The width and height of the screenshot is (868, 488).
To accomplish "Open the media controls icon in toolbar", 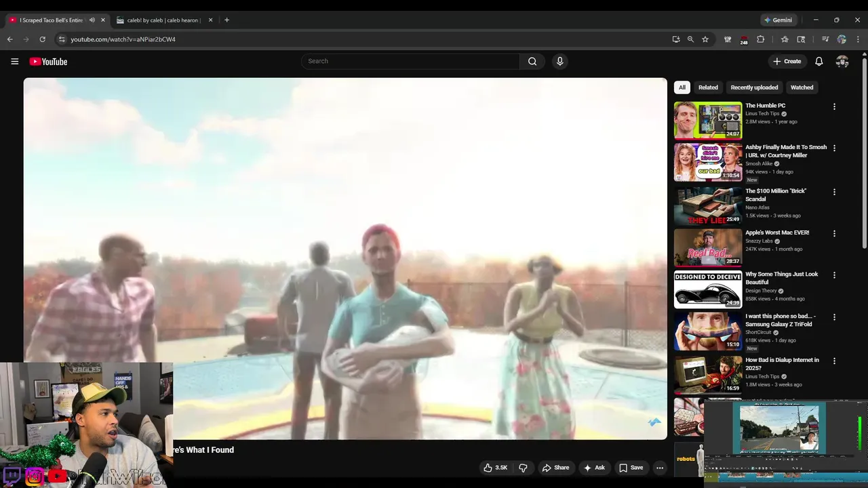I will [825, 39].
